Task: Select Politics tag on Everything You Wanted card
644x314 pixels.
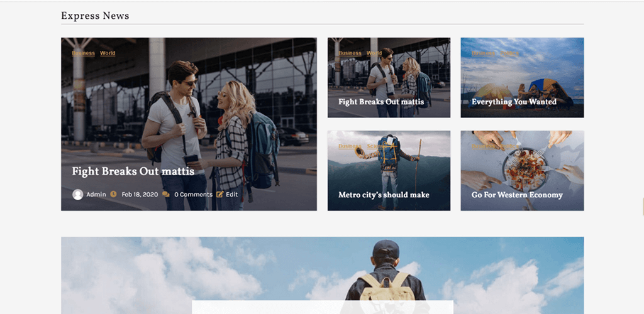Action: pyautogui.click(x=509, y=53)
